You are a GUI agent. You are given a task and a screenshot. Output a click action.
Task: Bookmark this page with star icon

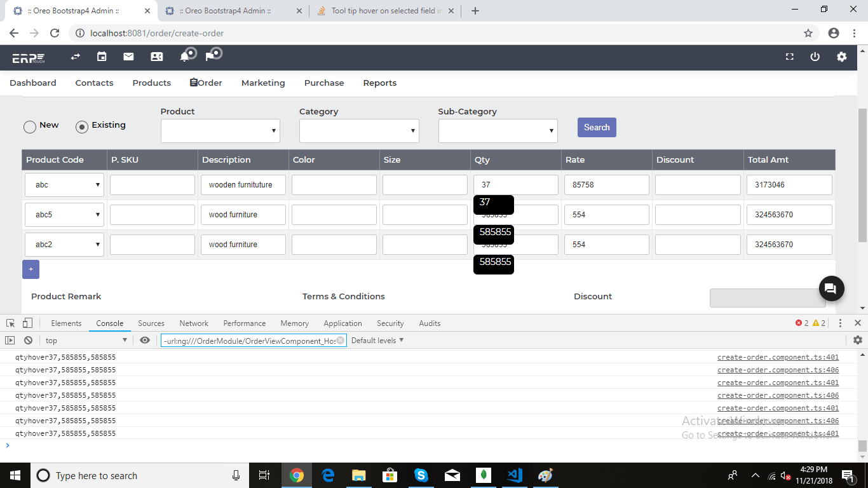point(808,33)
